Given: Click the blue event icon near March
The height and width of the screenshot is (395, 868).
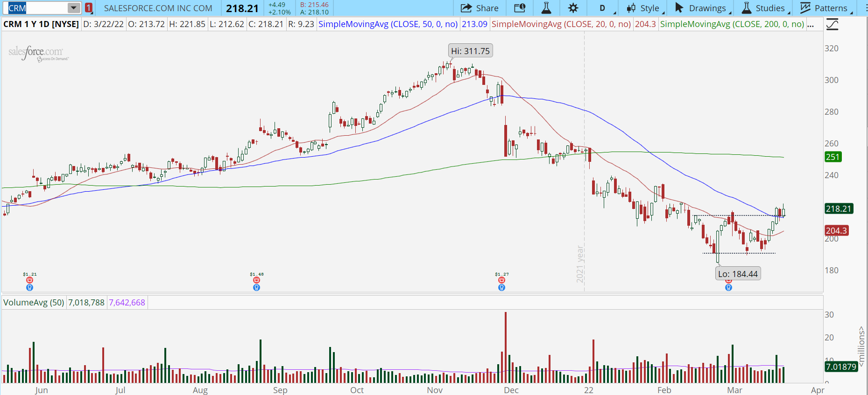Looking at the screenshot, I should click(728, 288).
